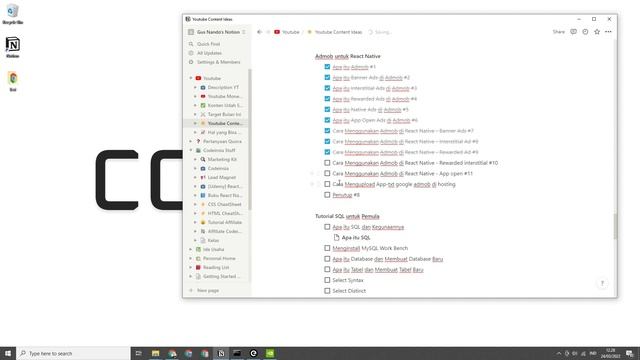Open File Explorer from the taskbar
Screen dimensions: 640x360
click(x=156, y=353)
